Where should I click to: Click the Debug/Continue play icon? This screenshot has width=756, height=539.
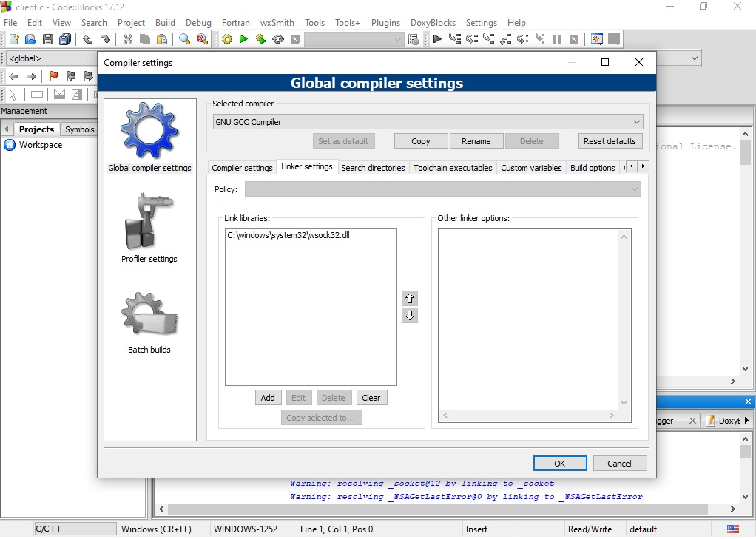pyautogui.click(x=437, y=39)
